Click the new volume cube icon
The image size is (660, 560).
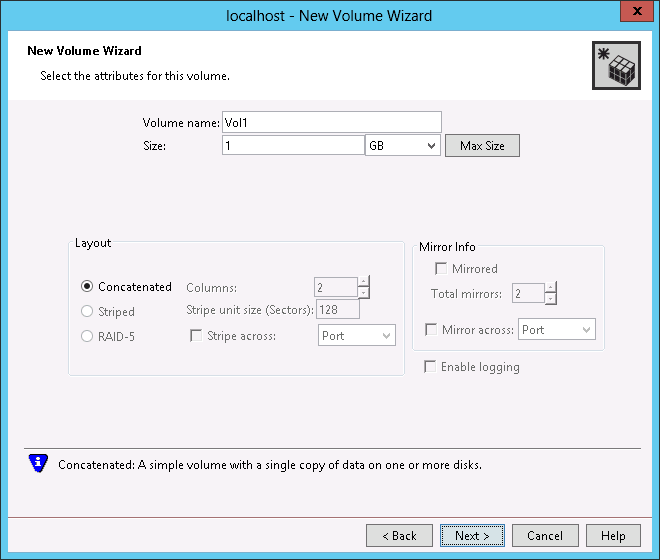click(x=616, y=66)
